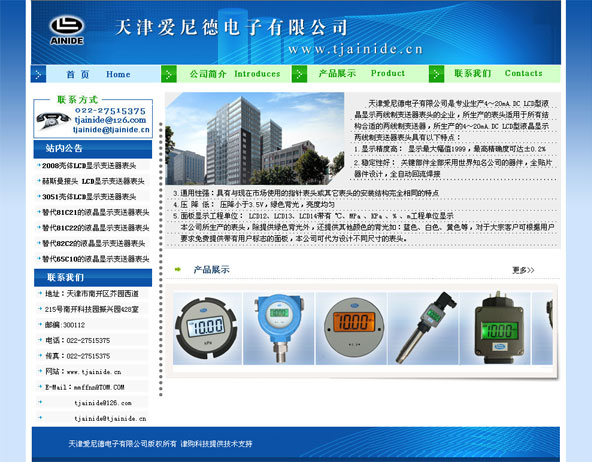Click the green arrow bullet before 产品展示 heading
Image resolution: width=592 pixels, height=462 pixels.
click(x=177, y=270)
